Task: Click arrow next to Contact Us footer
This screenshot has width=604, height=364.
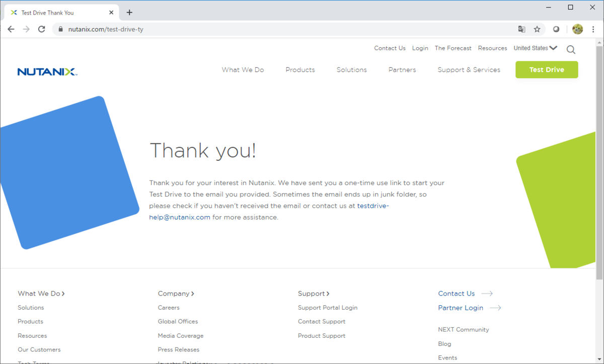Action: click(487, 294)
